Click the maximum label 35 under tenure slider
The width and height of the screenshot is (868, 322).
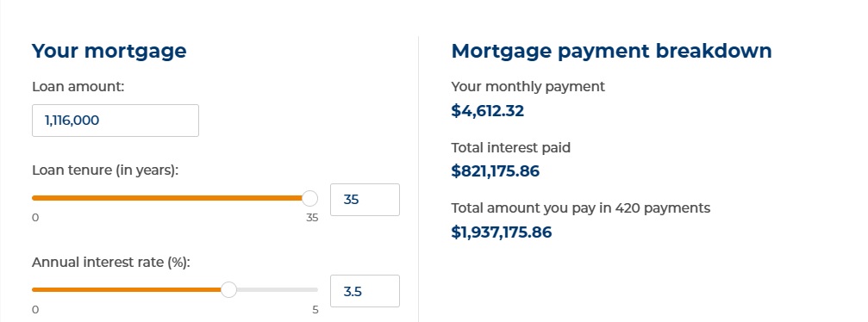(312, 218)
